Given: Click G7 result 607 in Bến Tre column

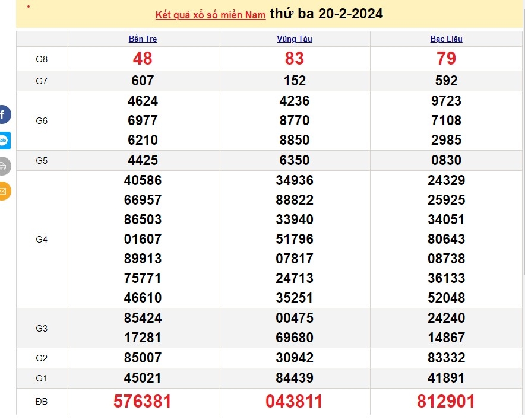Looking at the screenshot, I should click(x=143, y=81).
